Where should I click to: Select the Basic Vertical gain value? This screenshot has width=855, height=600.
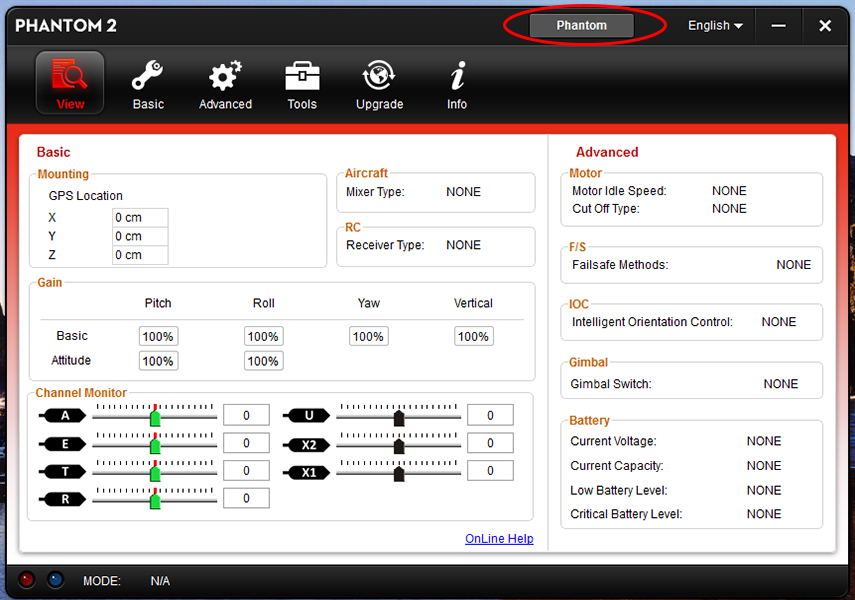473,337
